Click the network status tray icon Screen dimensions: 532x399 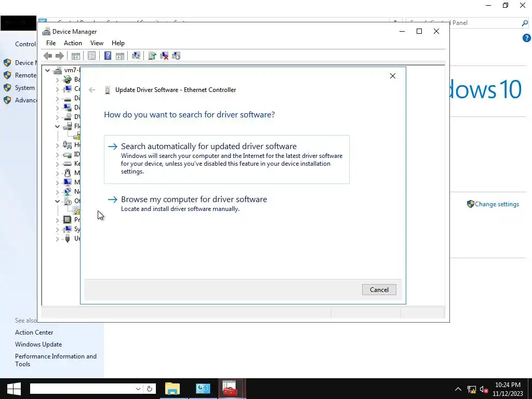[472, 389]
